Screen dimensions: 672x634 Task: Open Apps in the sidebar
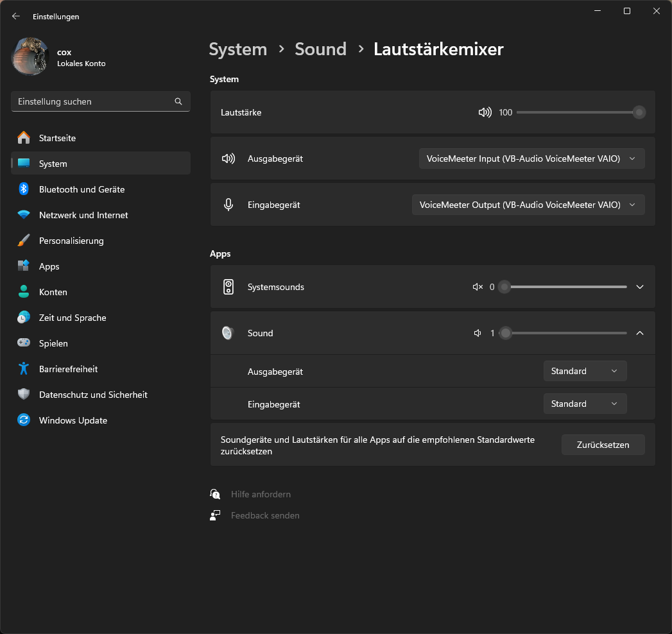click(101, 266)
